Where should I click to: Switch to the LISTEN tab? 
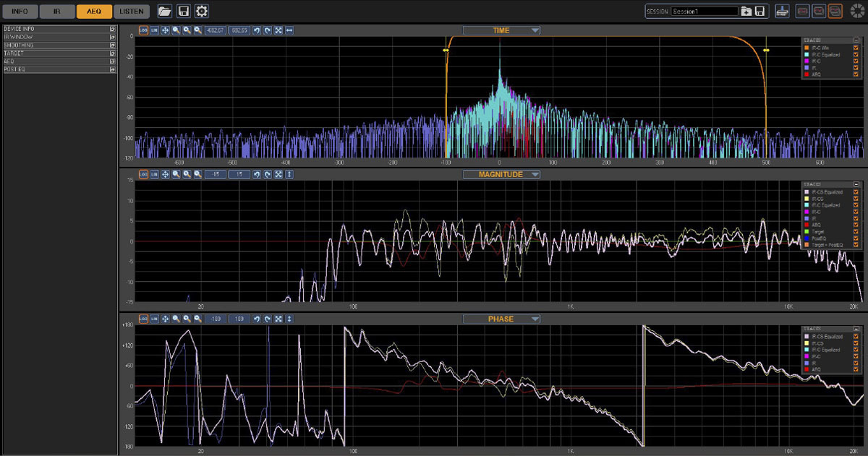[132, 11]
